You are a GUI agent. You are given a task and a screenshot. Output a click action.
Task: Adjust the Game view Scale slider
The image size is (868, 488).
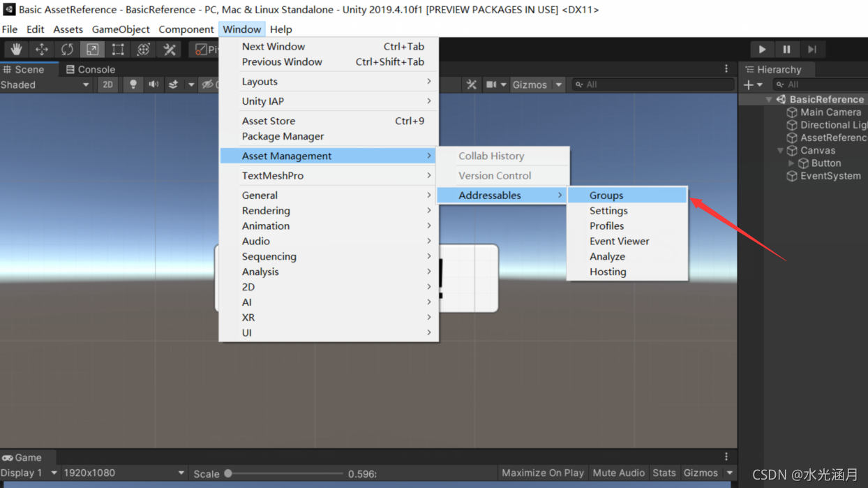click(x=285, y=473)
